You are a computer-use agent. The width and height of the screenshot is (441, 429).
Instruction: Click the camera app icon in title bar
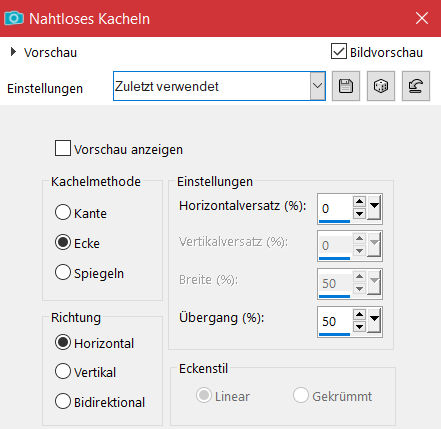(x=14, y=18)
